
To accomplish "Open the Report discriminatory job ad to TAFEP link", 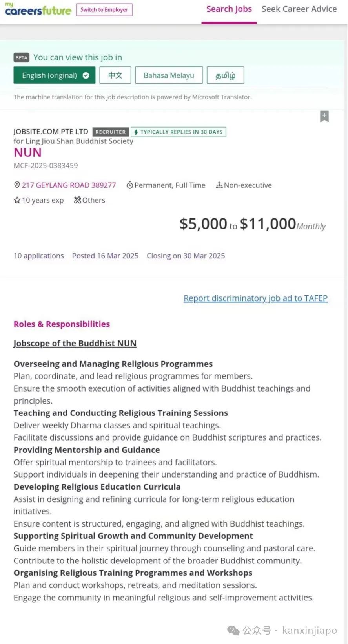I will 255,298.
